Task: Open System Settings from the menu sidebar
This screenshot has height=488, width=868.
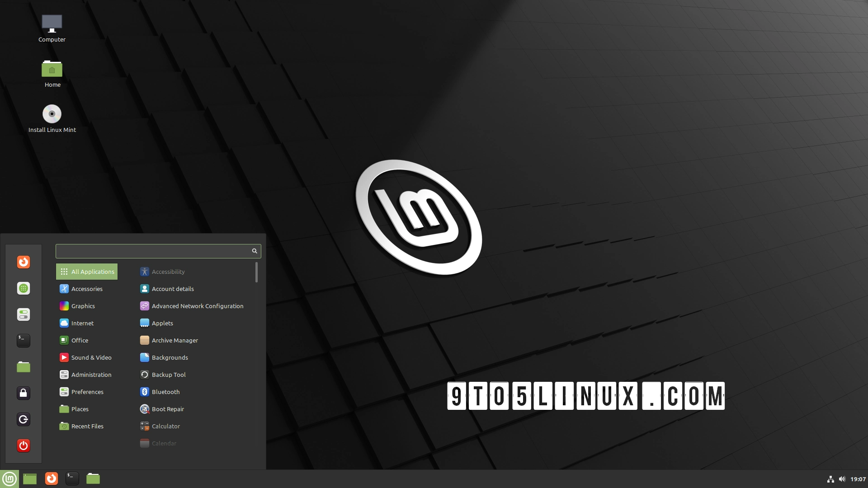Action: (x=23, y=314)
